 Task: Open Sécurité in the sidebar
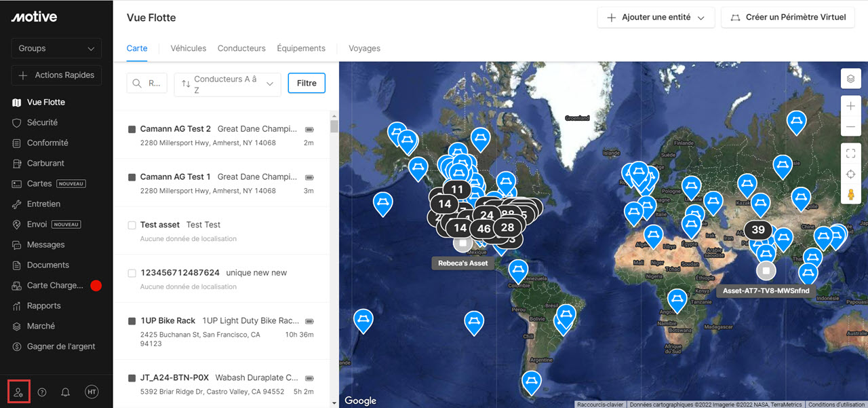click(x=42, y=123)
